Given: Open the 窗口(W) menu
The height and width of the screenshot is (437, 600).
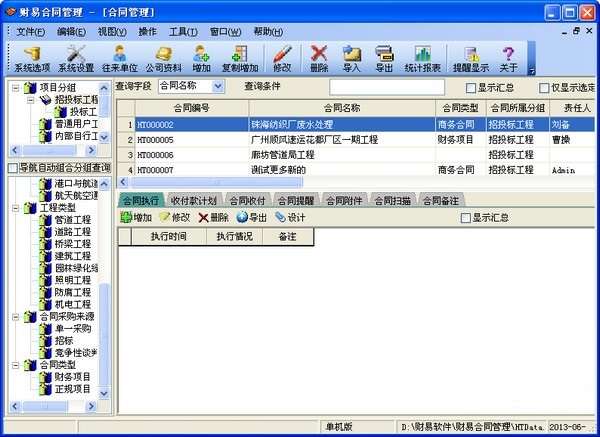Looking at the screenshot, I should coord(225,32).
